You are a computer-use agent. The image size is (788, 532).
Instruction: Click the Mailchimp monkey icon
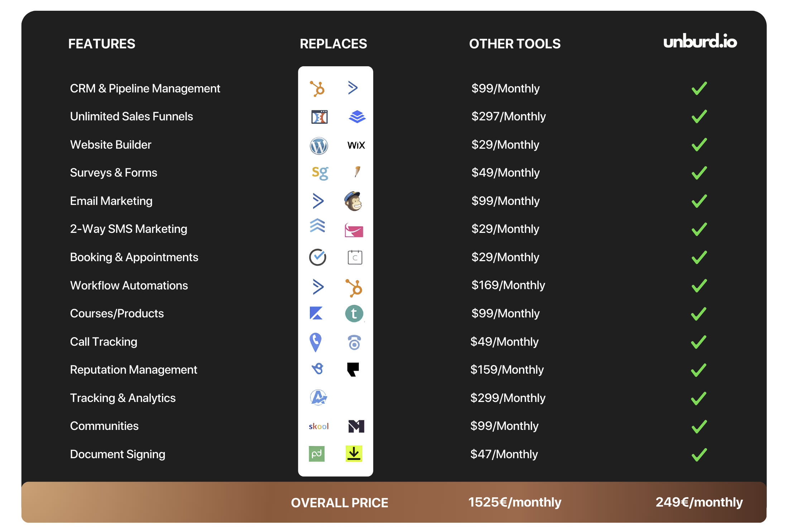(x=354, y=201)
